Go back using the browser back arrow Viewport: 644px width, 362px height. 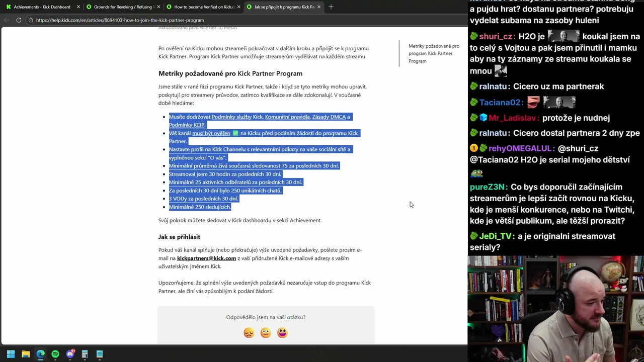point(6,20)
